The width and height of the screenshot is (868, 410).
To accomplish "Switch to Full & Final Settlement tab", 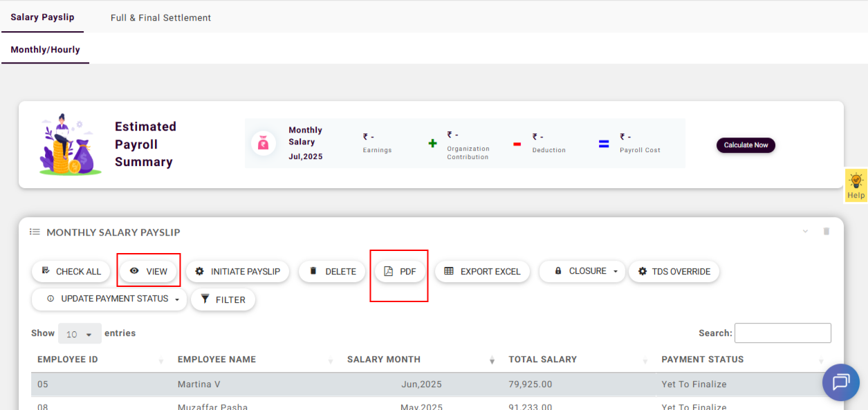I will pos(160,17).
